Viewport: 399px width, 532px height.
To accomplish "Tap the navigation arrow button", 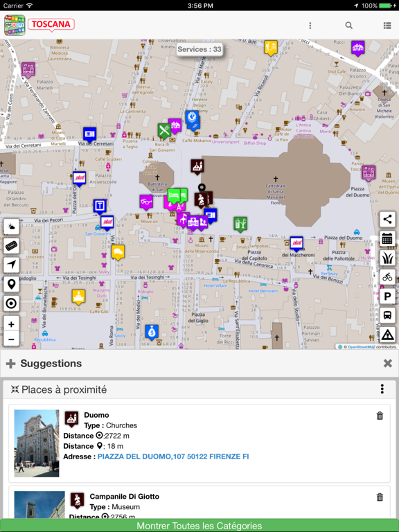I will click(12, 265).
